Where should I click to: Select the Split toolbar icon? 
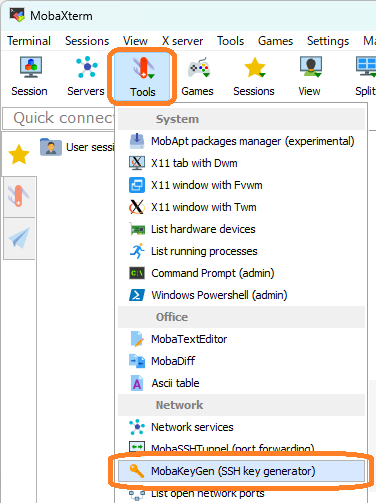click(x=365, y=76)
